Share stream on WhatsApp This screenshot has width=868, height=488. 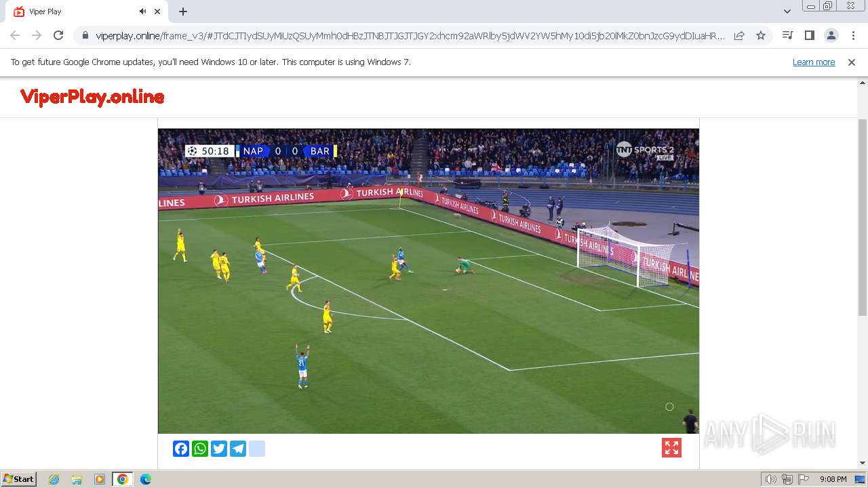(x=200, y=449)
